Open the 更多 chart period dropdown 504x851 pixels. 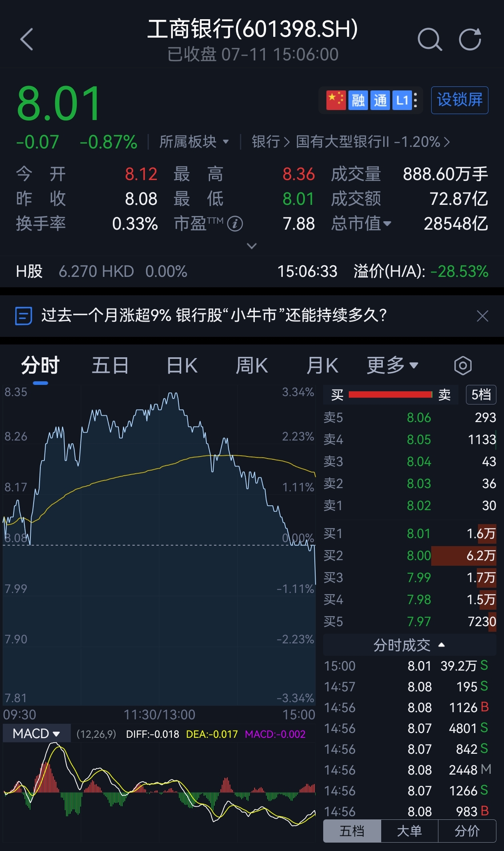(393, 365)
